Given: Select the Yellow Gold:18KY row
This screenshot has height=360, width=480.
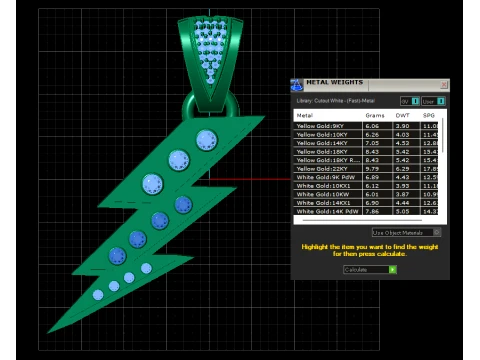Looking at the screenshot, I should click(x=366, y=152).
